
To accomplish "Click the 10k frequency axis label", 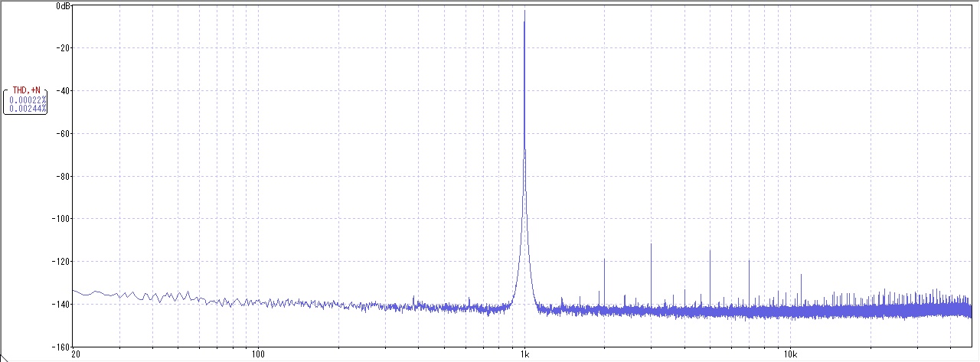I will pos(791,355).
